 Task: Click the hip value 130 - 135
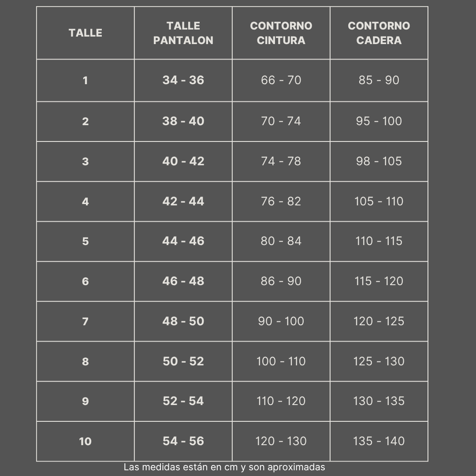coord(379,401)
